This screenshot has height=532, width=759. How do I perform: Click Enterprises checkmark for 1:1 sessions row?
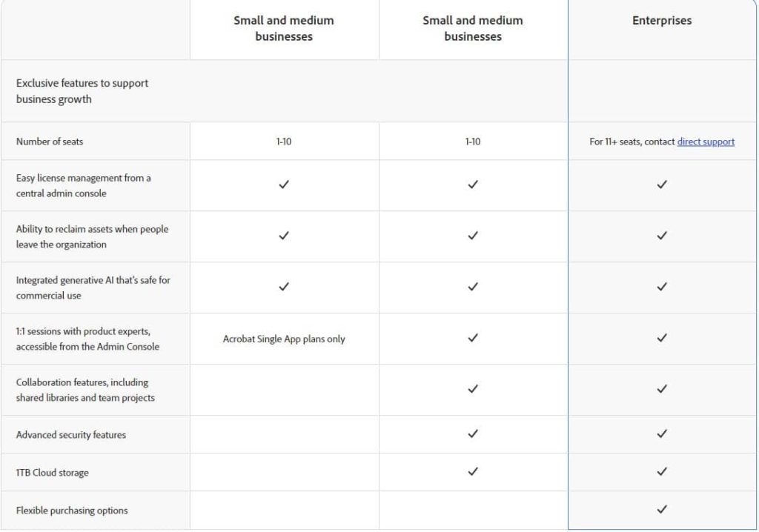662,338
